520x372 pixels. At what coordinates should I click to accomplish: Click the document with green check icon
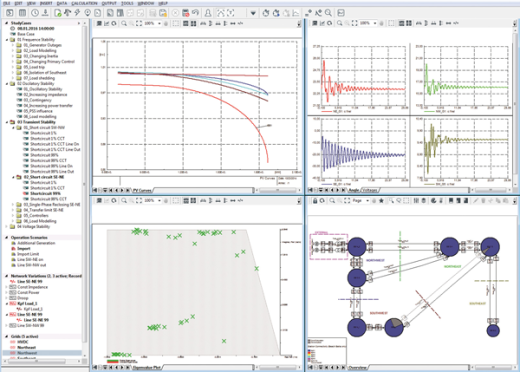(x=58, y=13)
